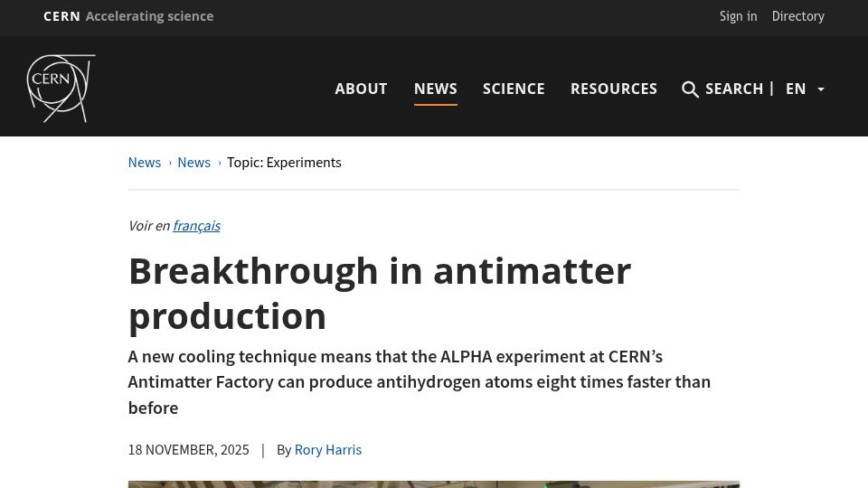Screen dimensions: 868x488
Task: Open author Rory Harris profile
Action: click(x=327, y=450)
